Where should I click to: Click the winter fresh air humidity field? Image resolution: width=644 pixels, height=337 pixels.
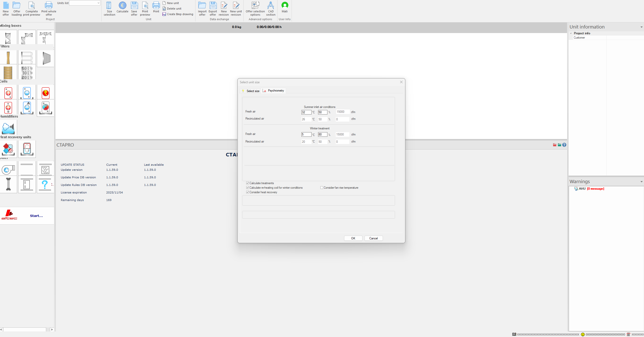tap(323, 135)
